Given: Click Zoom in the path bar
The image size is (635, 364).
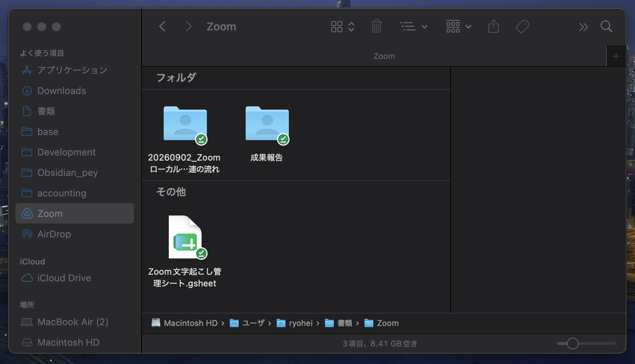Looking at the screenshot, I should click(x=382, y=323).
